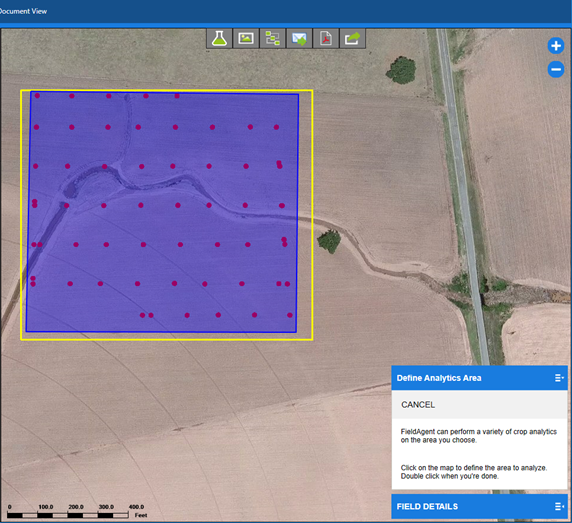The width and height of the screenshot is (572, 523).
Task: Click the green share arrow icon
Action: [x=352, y=38]
